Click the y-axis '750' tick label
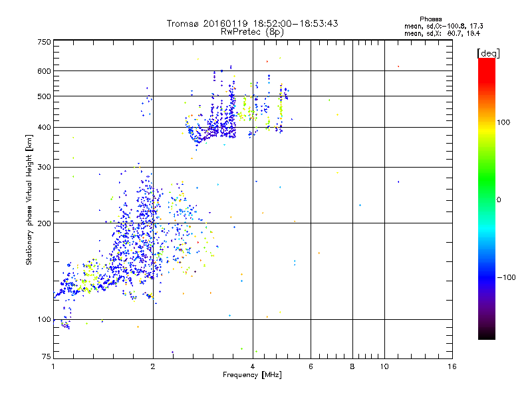Image resolution: width=532 pixels, height=399 pixels. (x=44, y=42)
